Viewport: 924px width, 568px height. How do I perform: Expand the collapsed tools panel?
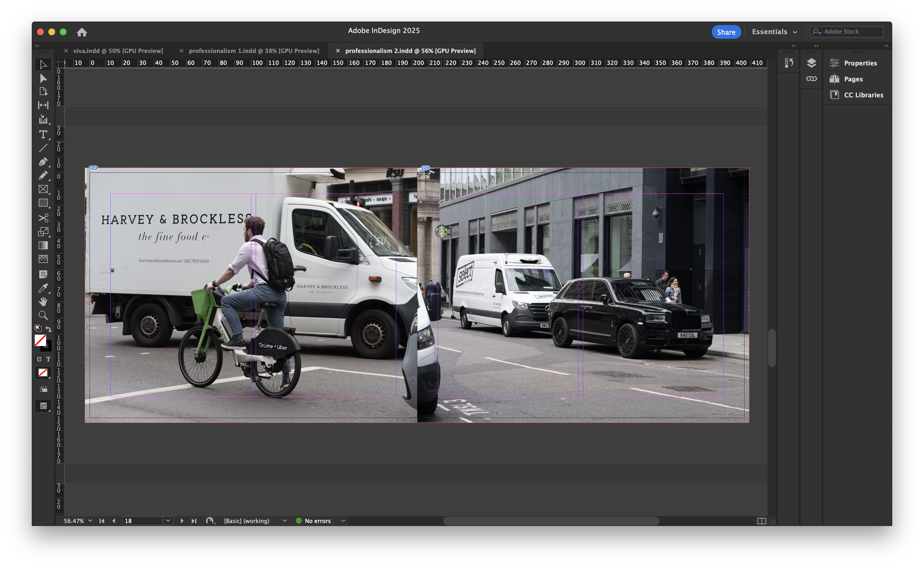tap(37, 46)
